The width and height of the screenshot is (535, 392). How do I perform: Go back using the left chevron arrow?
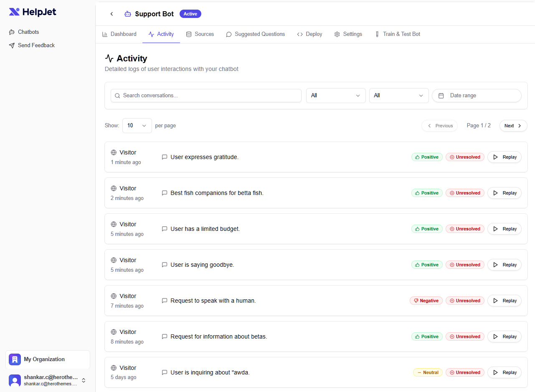point(112,14)
